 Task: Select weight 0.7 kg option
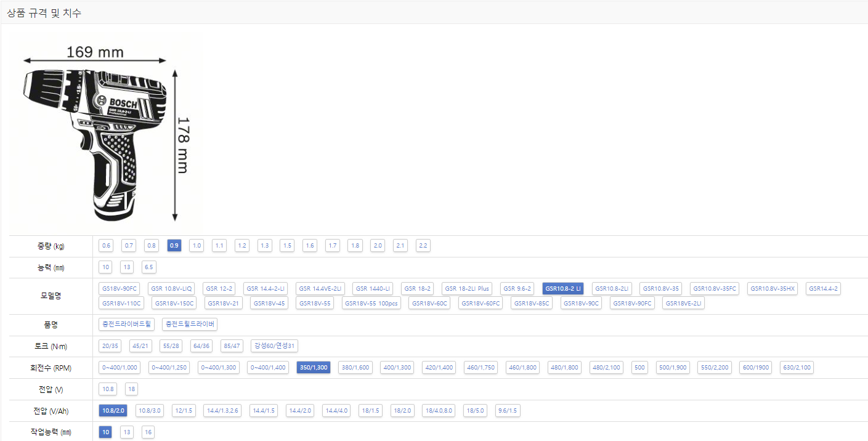(x=129, y=246)
